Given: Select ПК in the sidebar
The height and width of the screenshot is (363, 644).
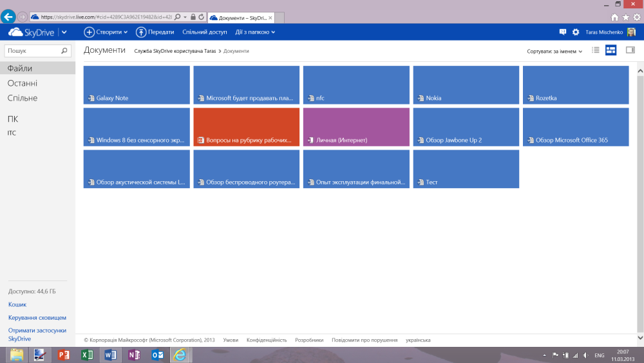Looking at the screenshot, I should click(x=13, y=119).
